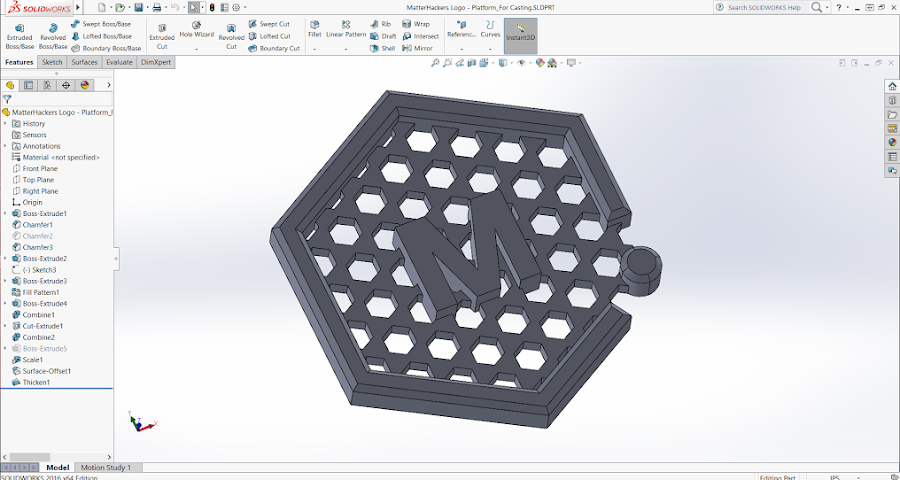This screenshot has width=900, height=480.
Task: Expand the History folder in tree
Action: point(5,124)
